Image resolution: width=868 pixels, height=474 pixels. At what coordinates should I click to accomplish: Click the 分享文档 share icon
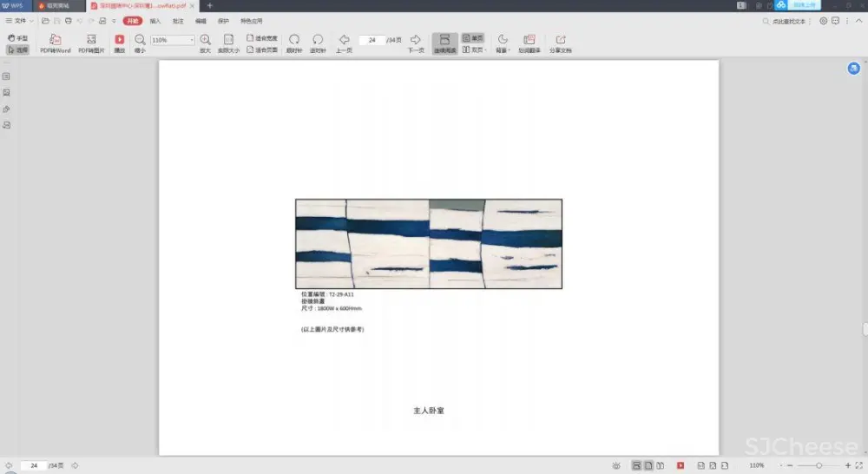click(560, 40)
